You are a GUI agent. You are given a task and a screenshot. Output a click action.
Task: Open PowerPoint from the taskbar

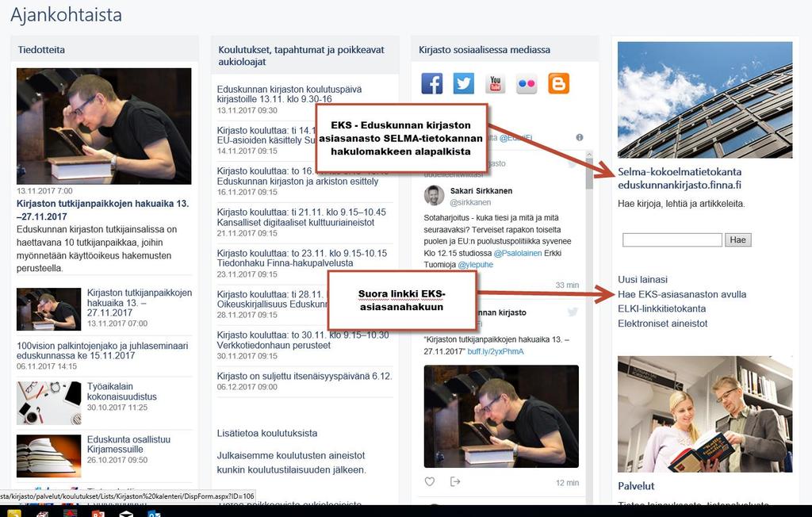click(98, 513)
